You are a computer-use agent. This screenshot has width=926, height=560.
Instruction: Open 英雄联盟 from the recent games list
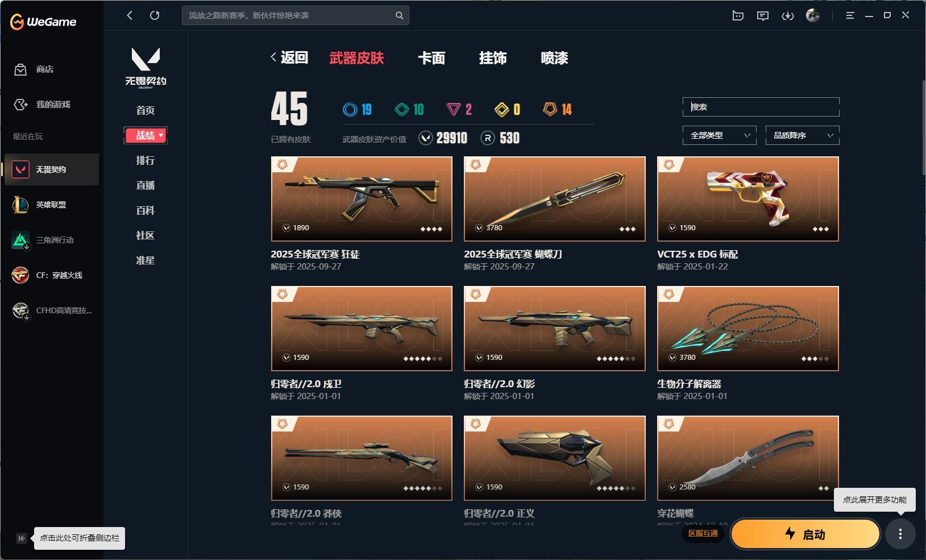52,205
